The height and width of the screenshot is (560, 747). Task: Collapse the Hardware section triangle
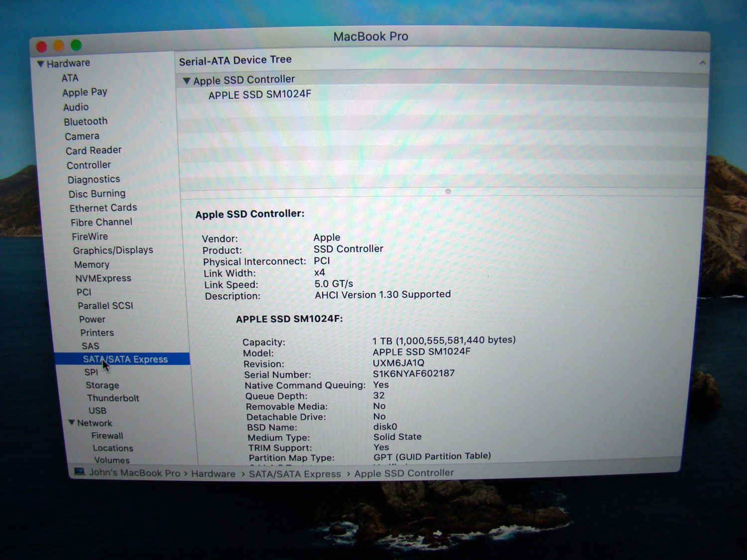[x=40, y=64]
